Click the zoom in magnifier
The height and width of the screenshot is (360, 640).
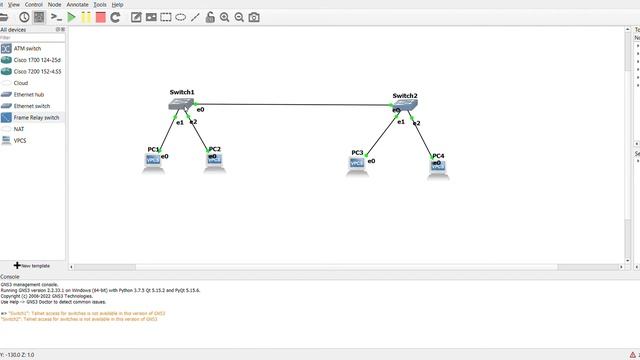coord(224,17)
